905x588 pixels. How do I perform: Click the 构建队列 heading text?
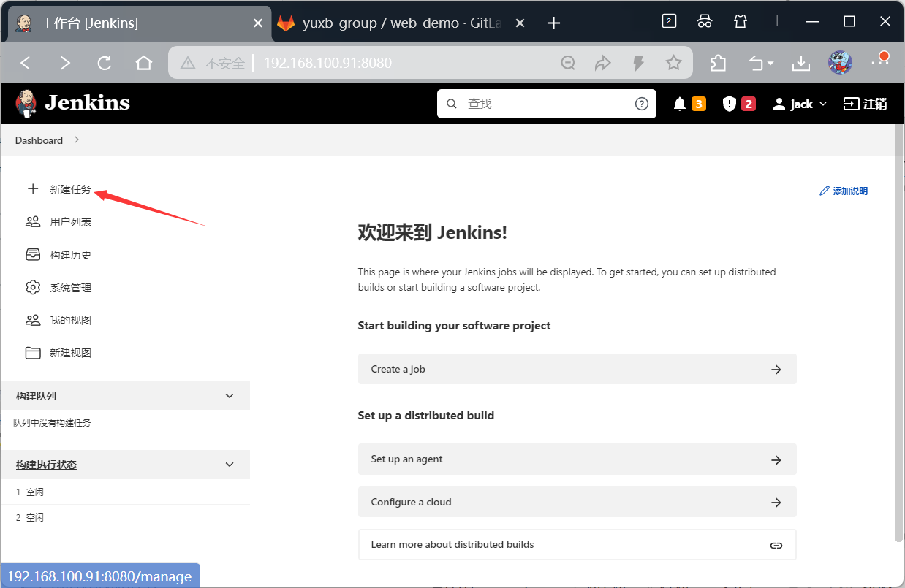pos(37,396)
